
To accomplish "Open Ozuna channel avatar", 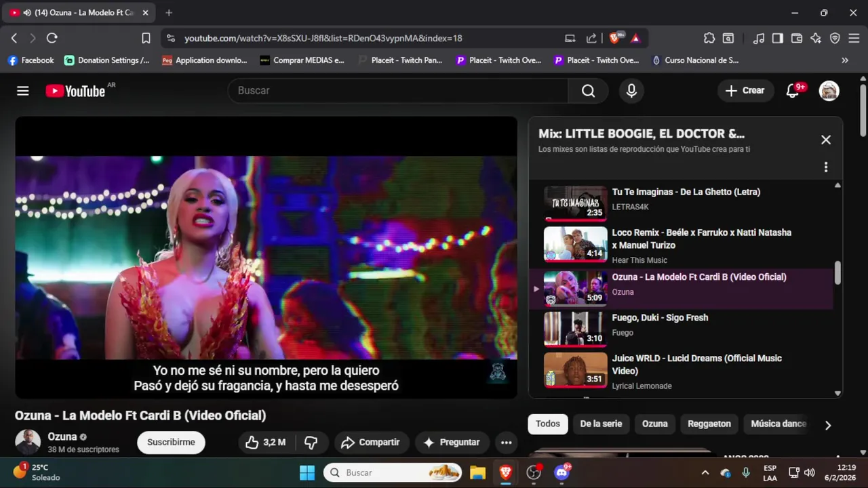I will [28, 443].
